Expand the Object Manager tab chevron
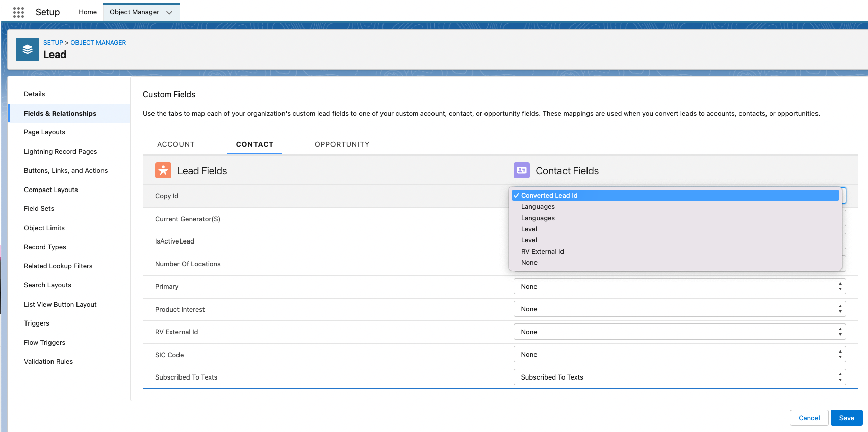The width and height of the screenshot is (868, 432). point(169,12)
